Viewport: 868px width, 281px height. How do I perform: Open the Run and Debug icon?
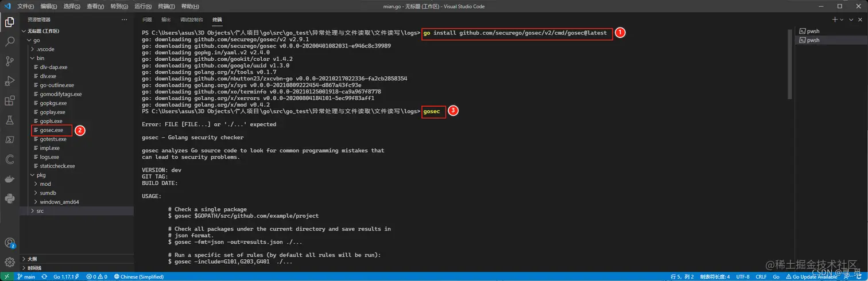[10, 80]
